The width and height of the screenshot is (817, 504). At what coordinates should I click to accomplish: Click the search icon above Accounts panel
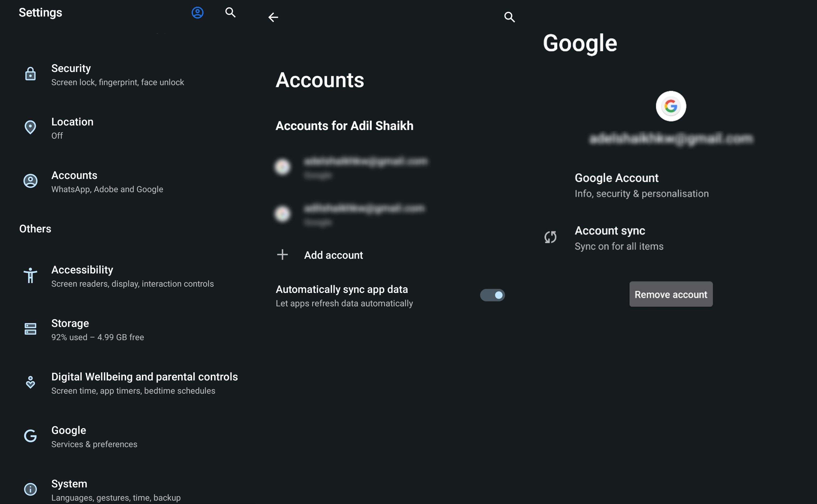tap(509, 17)
